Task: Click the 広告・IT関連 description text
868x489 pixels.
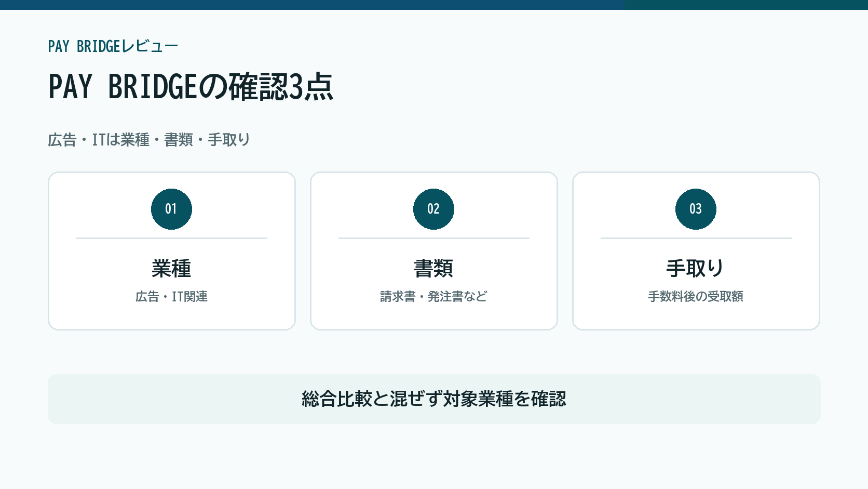Action: pos(171,296)
